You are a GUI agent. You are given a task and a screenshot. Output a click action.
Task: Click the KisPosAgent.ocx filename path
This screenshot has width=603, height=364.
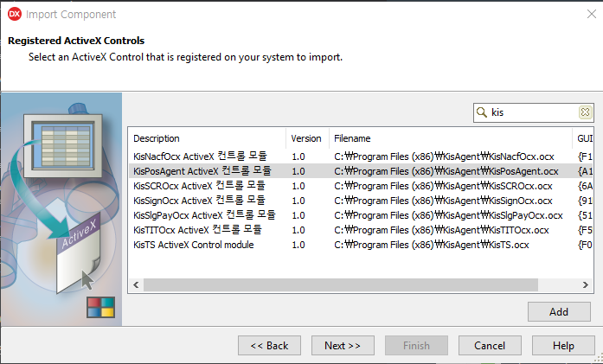coord(446,171)
